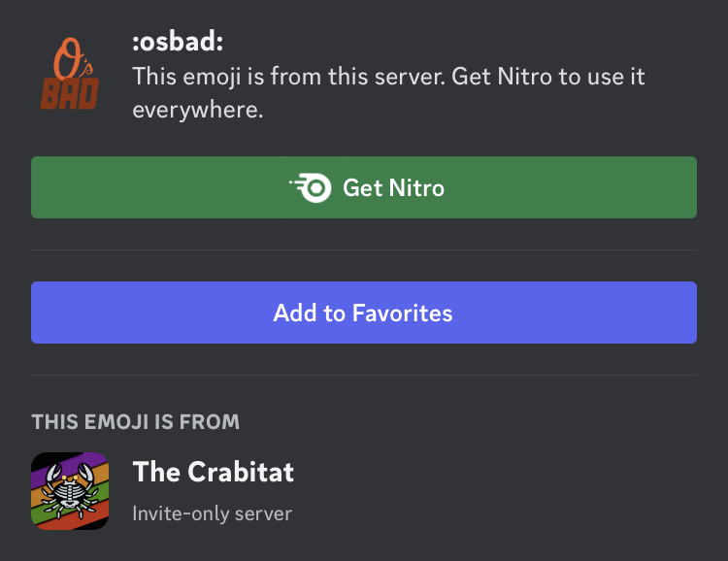Screen dimensions: 728x561
Task: Select the orange O's lettering of the emoji
Action: 73,57
